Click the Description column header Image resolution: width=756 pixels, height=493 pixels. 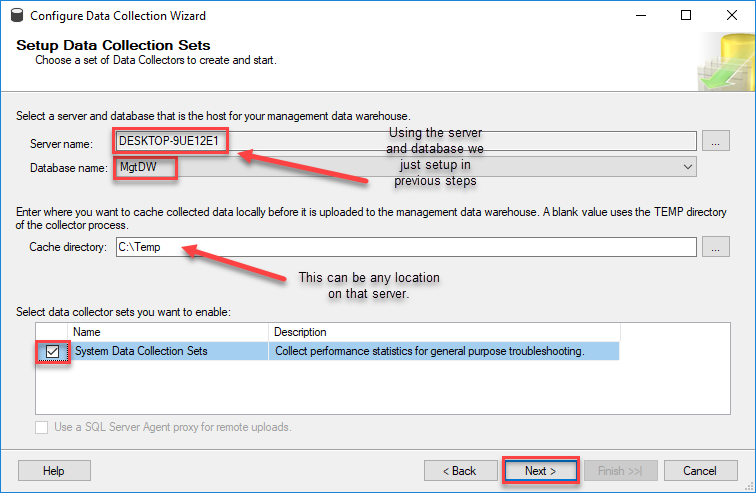click(x=444, y=332)
